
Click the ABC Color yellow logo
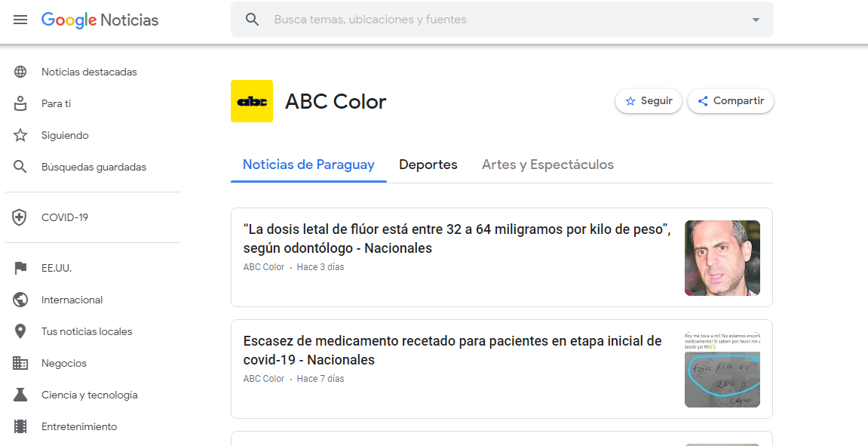click(251, 100)
